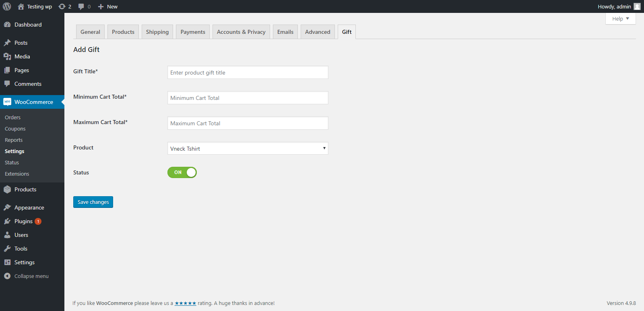Open the Payments tab
The image size is (644, 311).
pos(193,32)
